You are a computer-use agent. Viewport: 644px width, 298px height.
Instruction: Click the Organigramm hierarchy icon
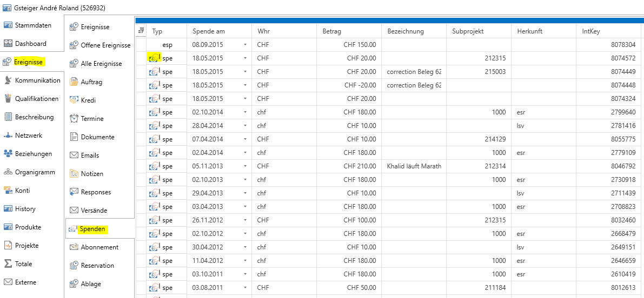tap(8, 172)
